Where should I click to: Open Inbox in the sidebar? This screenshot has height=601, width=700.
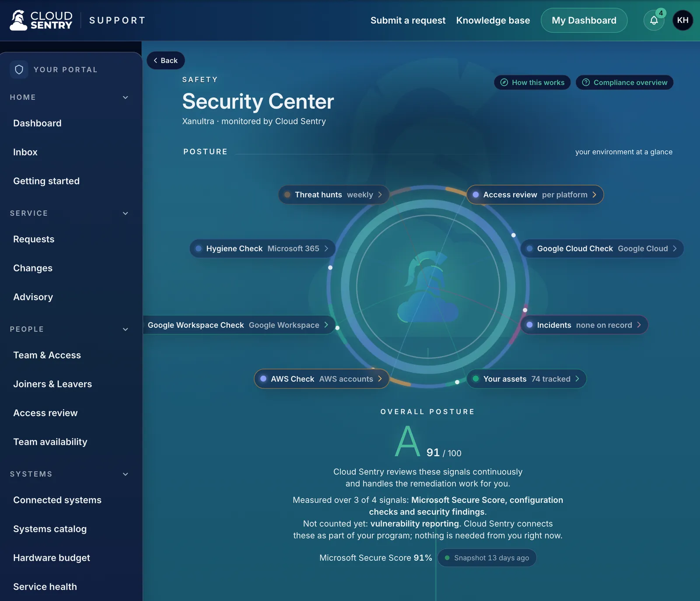pos(25,152)
